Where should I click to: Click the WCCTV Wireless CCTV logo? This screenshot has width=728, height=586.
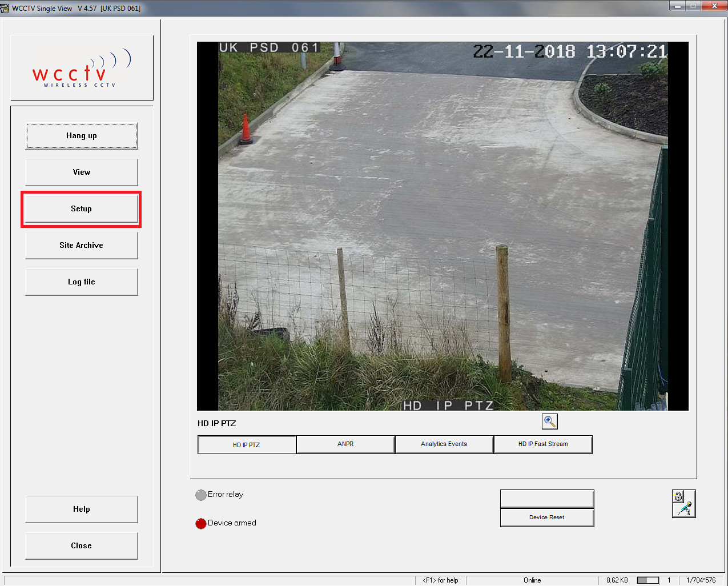[82, 68]
